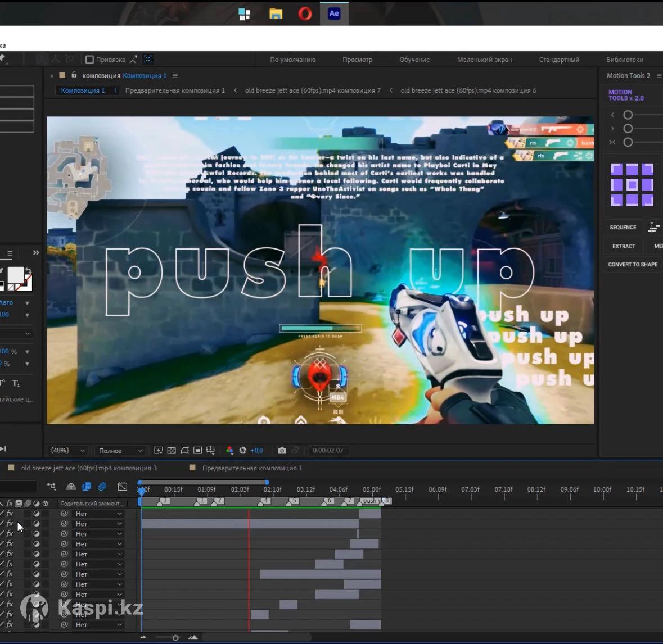Click the EXTRACT button in Motion Tools
The width and height of the screenshot is (663, 644).
pyautogui.click(x=624, y=246)
